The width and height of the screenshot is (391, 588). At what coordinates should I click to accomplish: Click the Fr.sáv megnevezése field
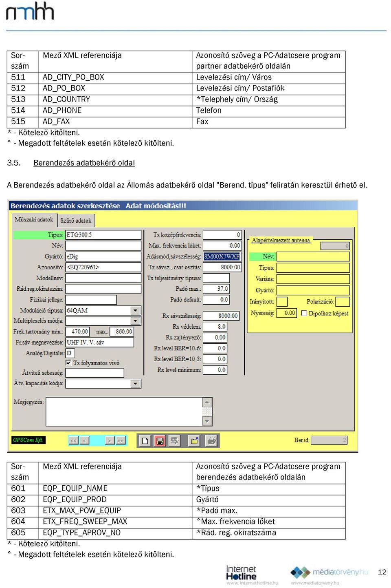click(x=100, y=343)
